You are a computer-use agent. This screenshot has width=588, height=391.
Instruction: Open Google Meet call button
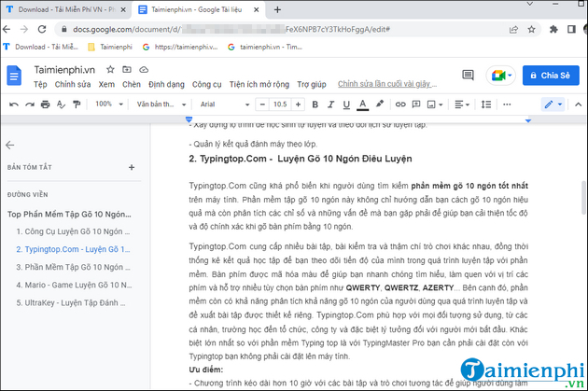coord(501,76)
